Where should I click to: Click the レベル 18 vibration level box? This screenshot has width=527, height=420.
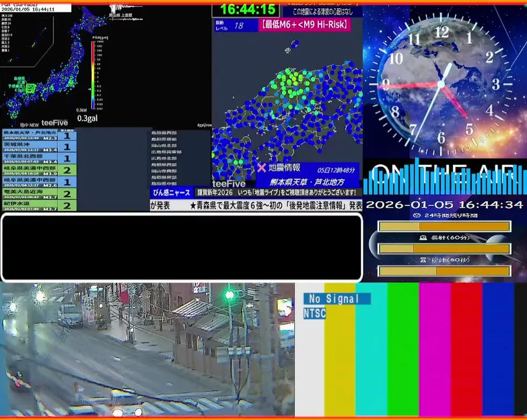236,26
